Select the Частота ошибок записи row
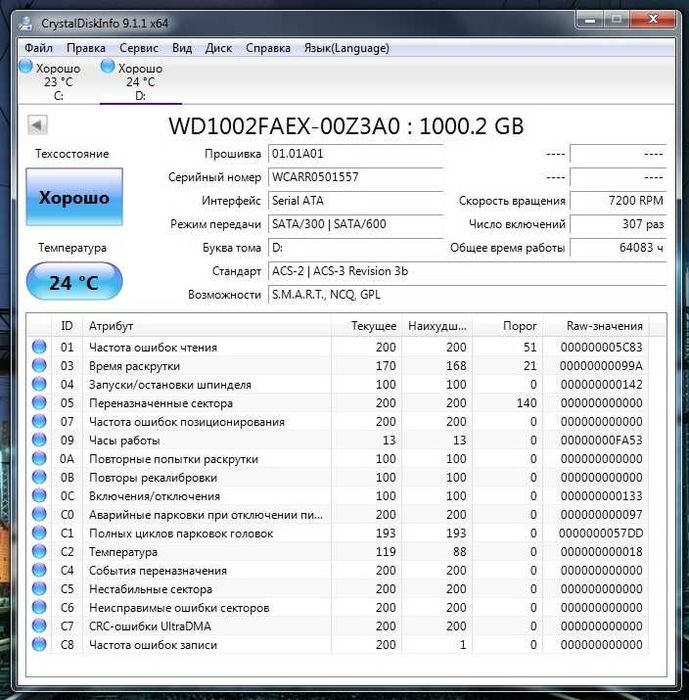 coord(338,645)
